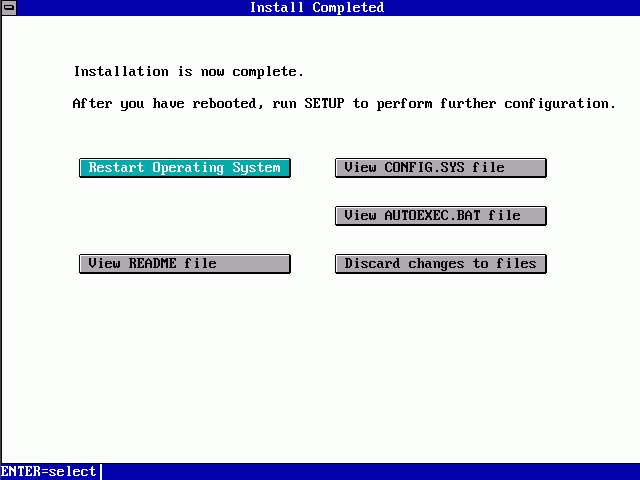This screenshot has height=480, width=640.
Task: Discard changes to files
Action: point(440,264)
